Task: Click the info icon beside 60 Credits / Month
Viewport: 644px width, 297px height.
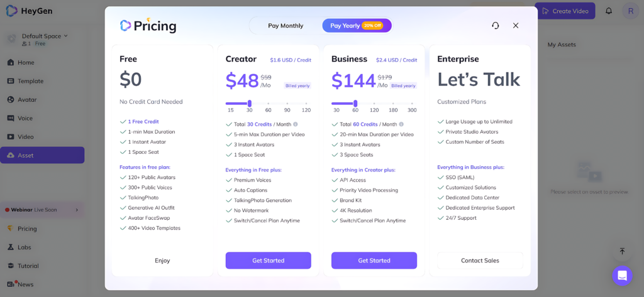Action: pyautogui.click(x=401, y=124)
